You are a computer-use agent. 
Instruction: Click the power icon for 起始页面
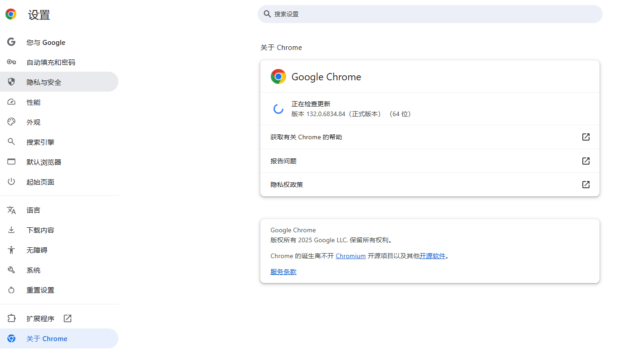pos(11,182)
